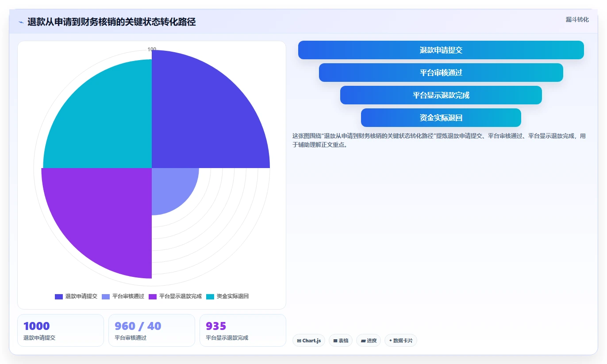Screen dimensions: 607x364
Task: Click the title 退款从申请到财务核销的关键状态转化路径
Action: [x=111, y=22]
